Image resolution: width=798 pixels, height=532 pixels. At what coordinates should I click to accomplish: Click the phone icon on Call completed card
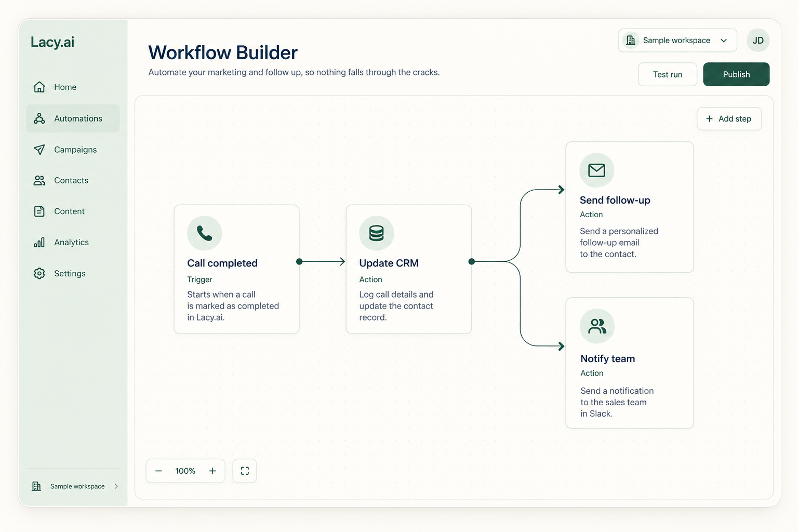[x=205, y=233]
